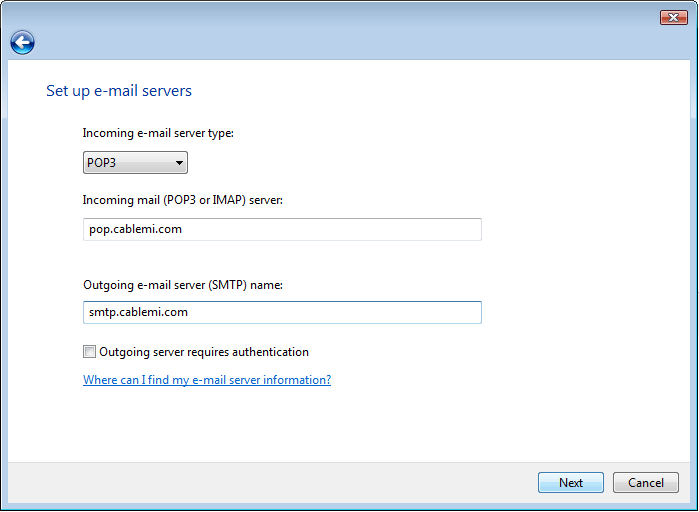Viewport: 699px width, 512px height.
Task: Click the 'Incoming e-mail server type:' label
Action: (x=158, y=133)
